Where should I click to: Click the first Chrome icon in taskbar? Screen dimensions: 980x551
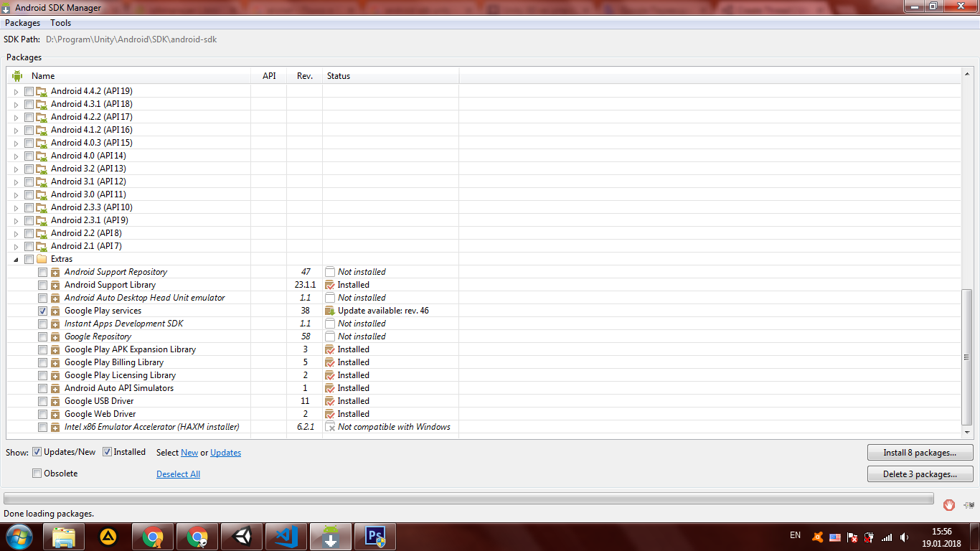pos(153,537)
